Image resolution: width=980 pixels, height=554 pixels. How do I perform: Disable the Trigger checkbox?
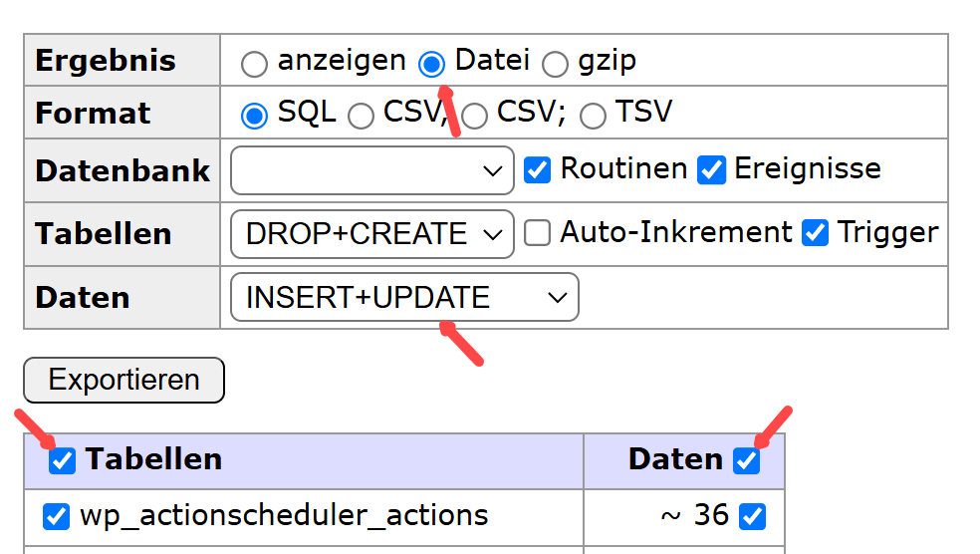coord(815,233)
